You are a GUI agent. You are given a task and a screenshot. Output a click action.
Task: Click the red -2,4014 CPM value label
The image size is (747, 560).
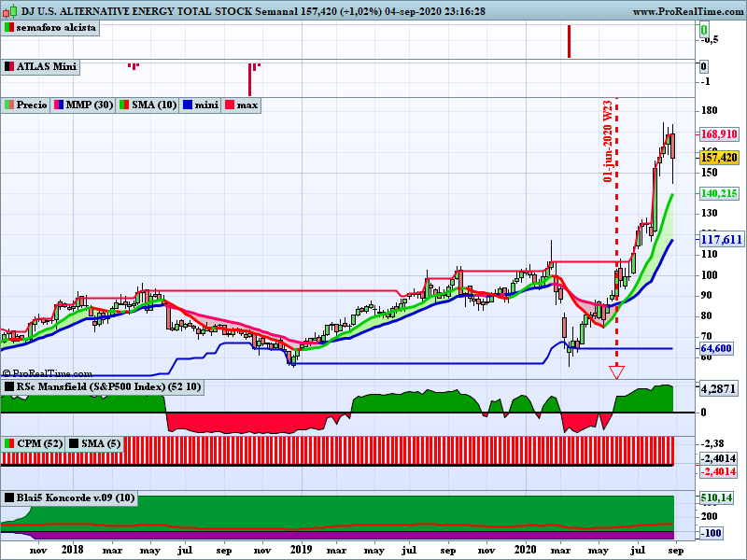click(x=718, y=471)
